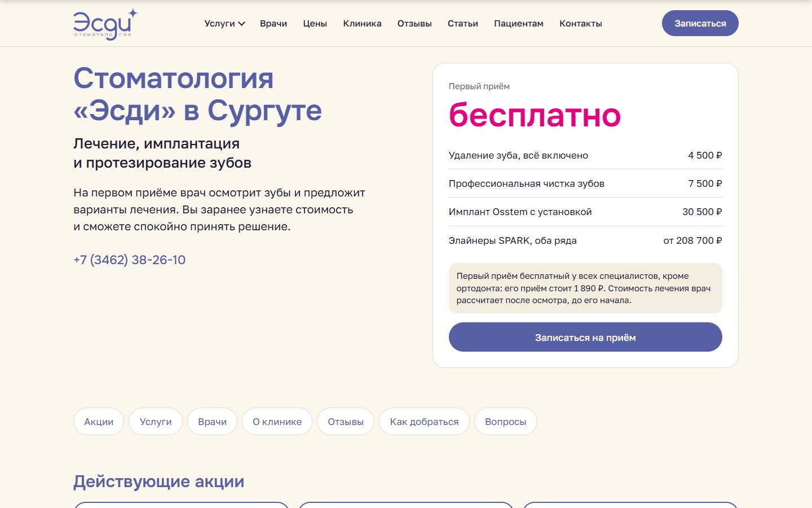Call the phone number +7 (3462) 38-26-10
This screenshot has width=812, height=508.
130,260
